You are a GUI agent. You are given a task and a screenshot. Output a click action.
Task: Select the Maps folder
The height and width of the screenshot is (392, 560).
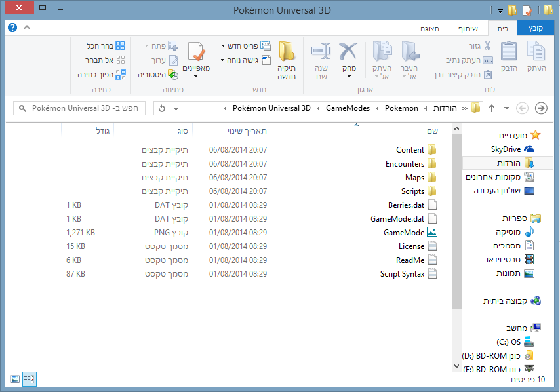pos(421,178)
